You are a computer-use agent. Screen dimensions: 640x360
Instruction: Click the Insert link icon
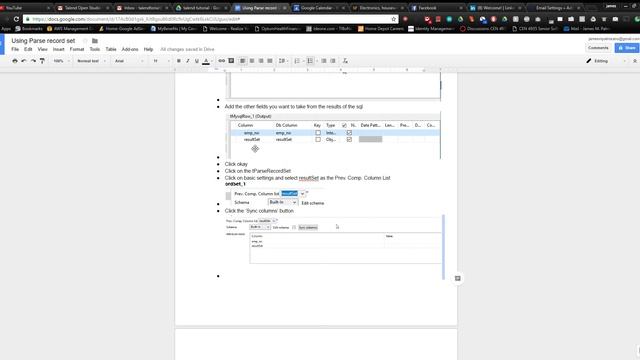click(x=222, y=61)
